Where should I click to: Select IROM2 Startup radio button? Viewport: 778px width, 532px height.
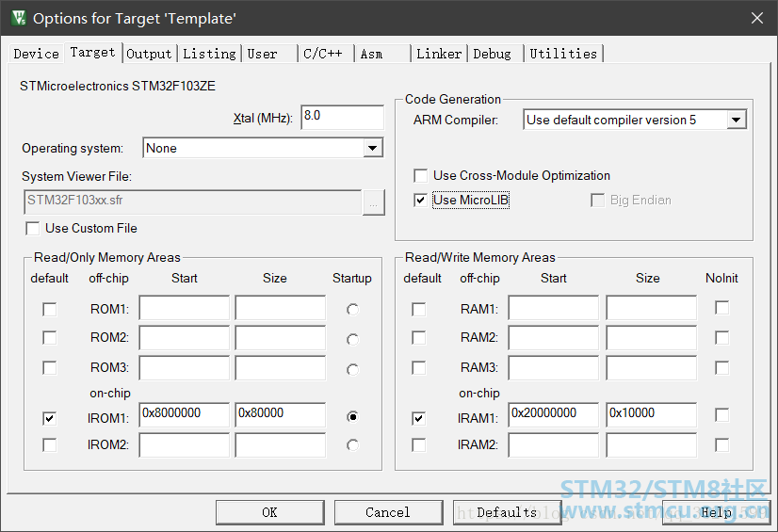coord(353,445)
